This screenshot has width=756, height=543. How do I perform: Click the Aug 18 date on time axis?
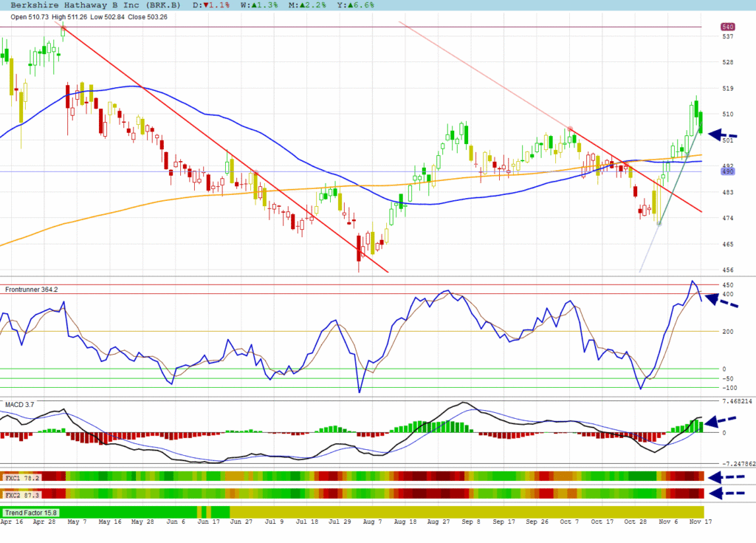(405, 522)
